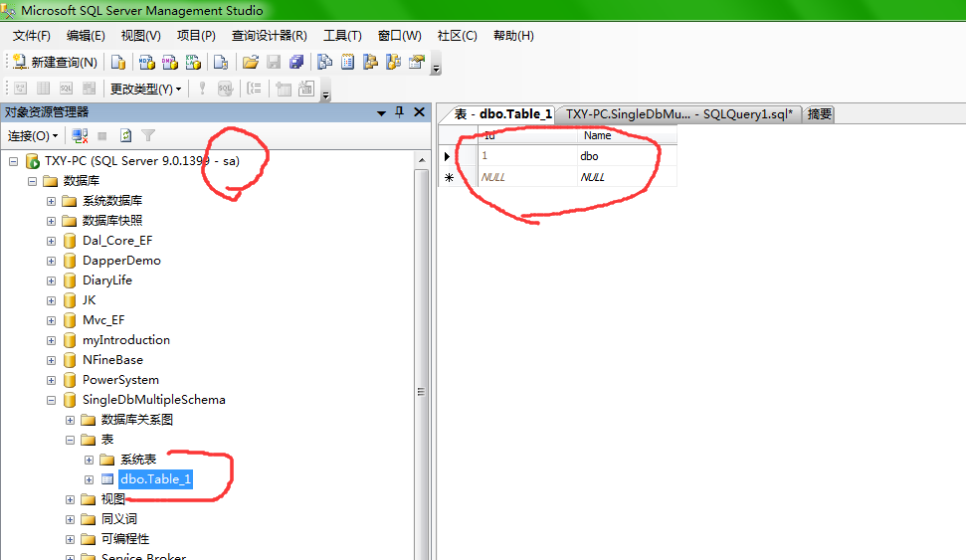Collapse the TXY-PC server node
The image size is (966, 560).
pos(14,161)
